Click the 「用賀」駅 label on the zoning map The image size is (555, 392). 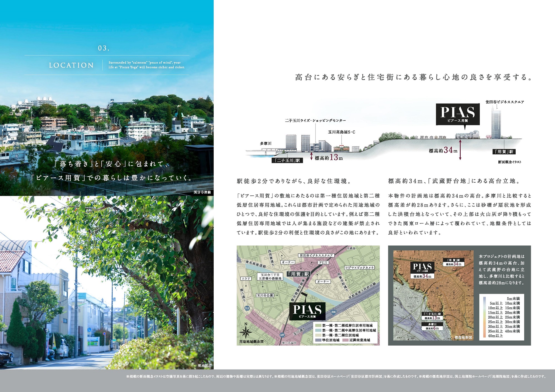point(298,274)
